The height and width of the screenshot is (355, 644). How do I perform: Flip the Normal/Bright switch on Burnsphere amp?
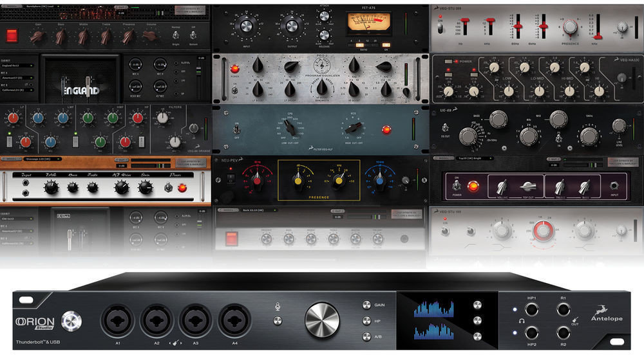(176, 35)
